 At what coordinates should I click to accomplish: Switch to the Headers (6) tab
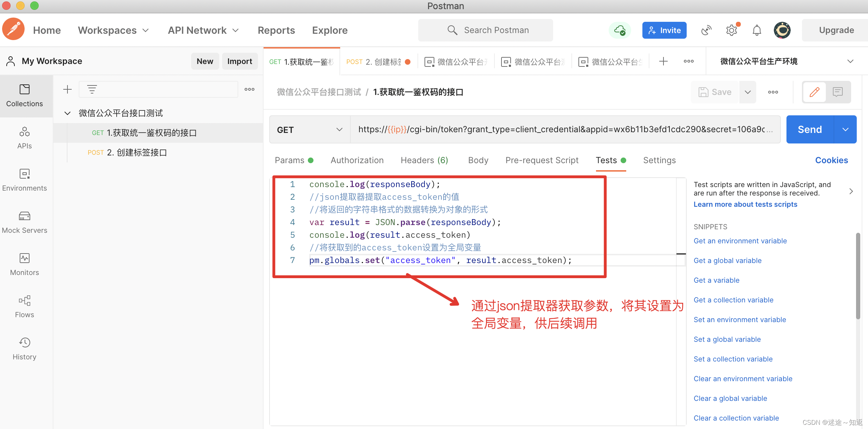point(424,160)
